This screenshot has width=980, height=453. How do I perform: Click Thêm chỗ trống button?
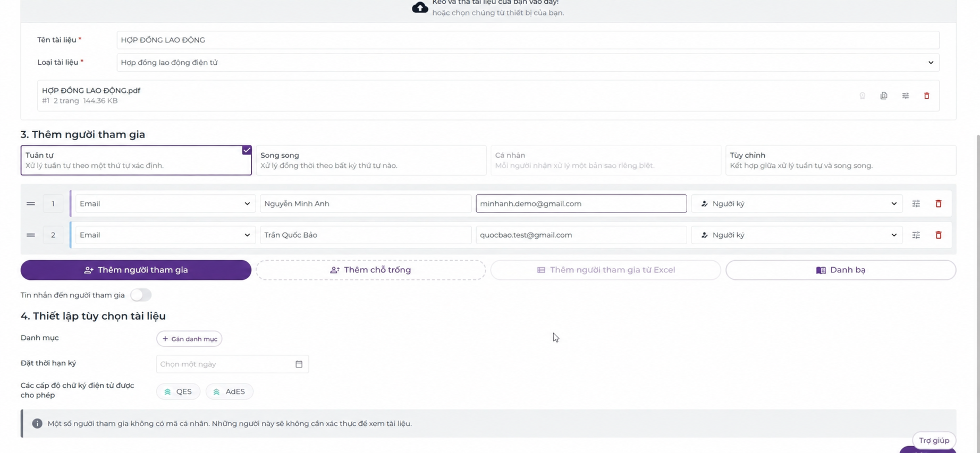[371, 270]
